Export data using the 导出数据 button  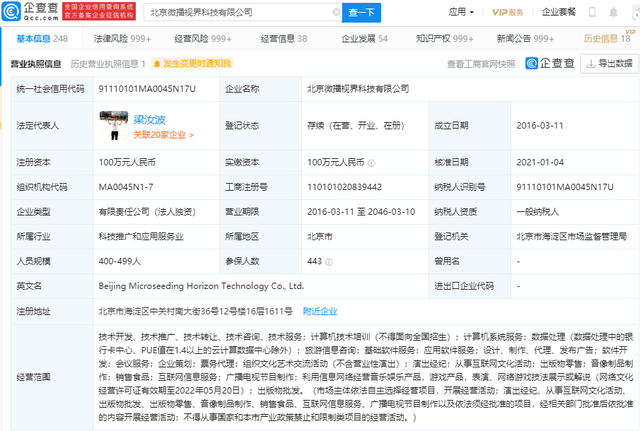click(x=605, y=63)
